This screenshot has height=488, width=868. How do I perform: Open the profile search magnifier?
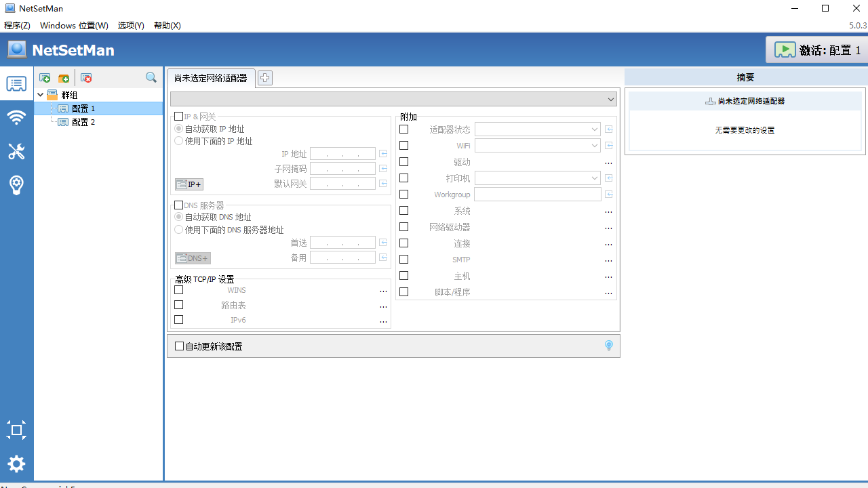[x=151, y=77]
